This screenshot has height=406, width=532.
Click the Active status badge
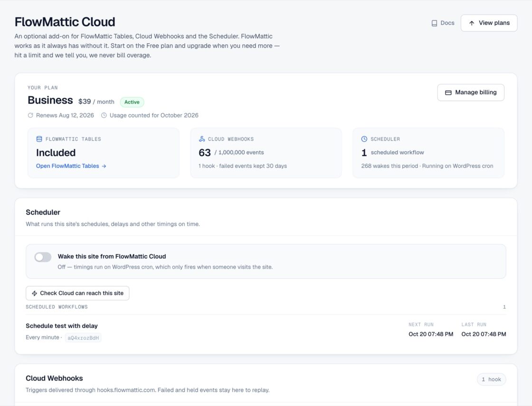click(x=132, y=102)
